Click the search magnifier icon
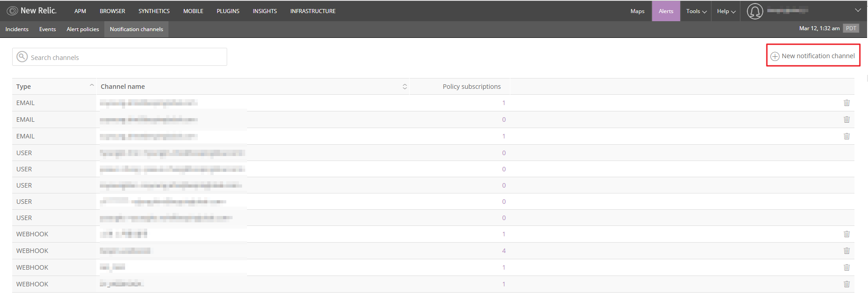 (x=22, y=57)
